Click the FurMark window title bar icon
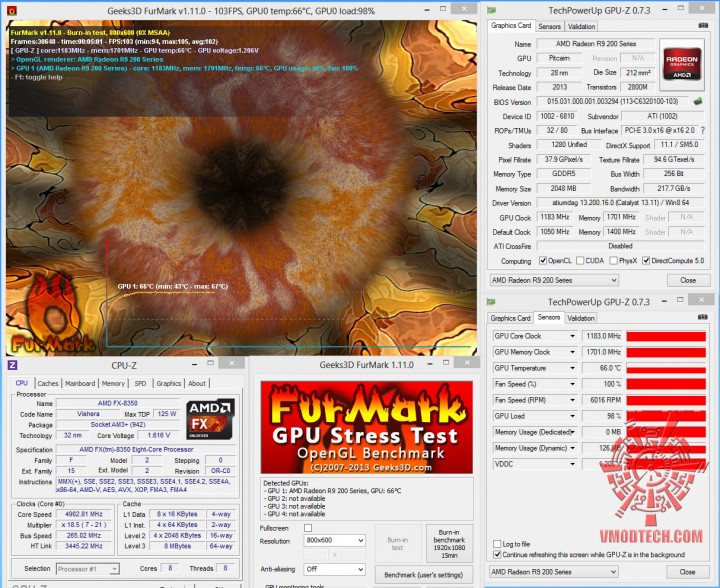The height and width of the screenshot is (588, 720). coord(11,11)
